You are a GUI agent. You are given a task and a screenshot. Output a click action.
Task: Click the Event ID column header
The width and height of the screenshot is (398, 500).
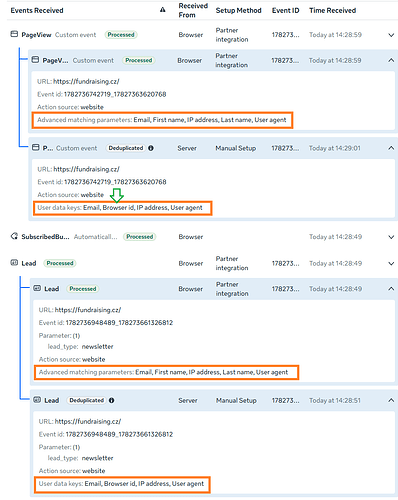coord(285,10)
